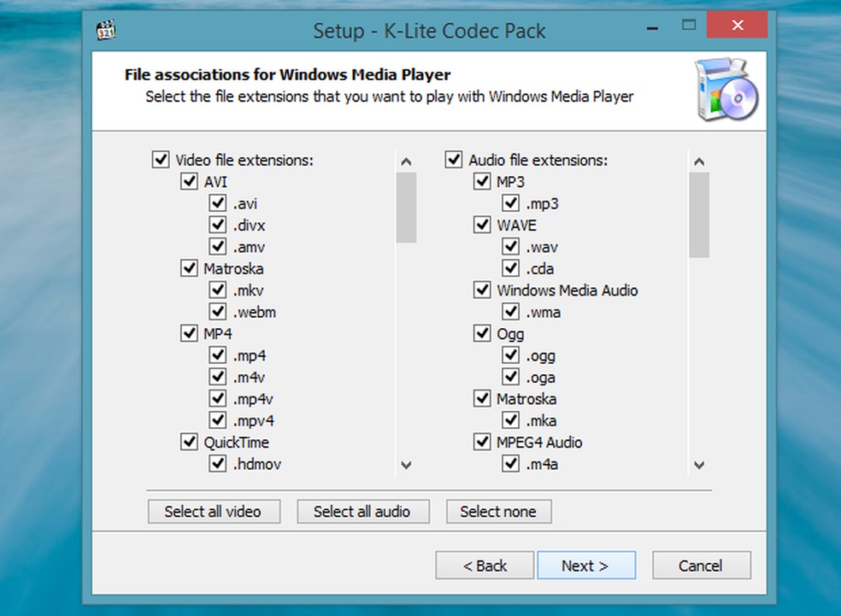841x616 pixels.
Task: Maximize the Setup window
Action: [x=689, y=25]
